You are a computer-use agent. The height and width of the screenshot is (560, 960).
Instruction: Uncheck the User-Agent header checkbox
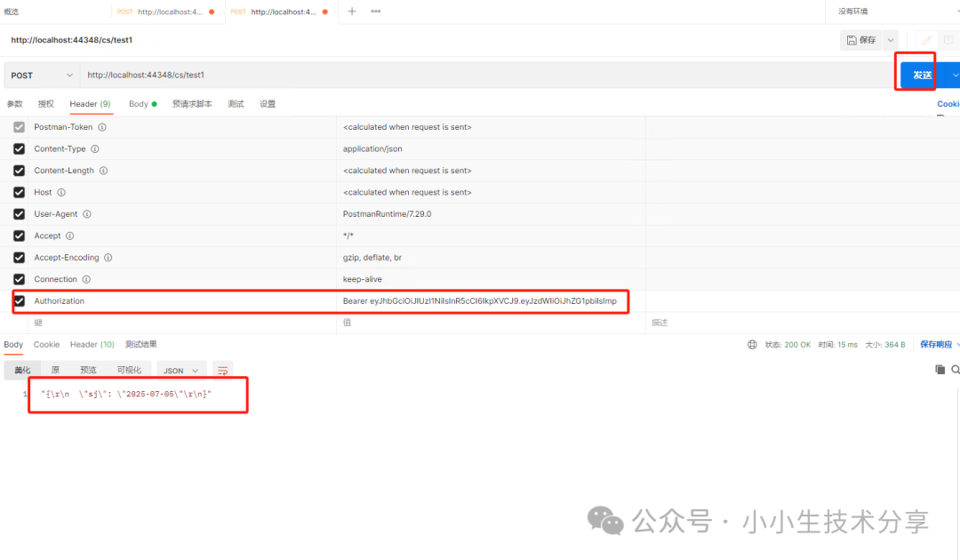point(19,214)
